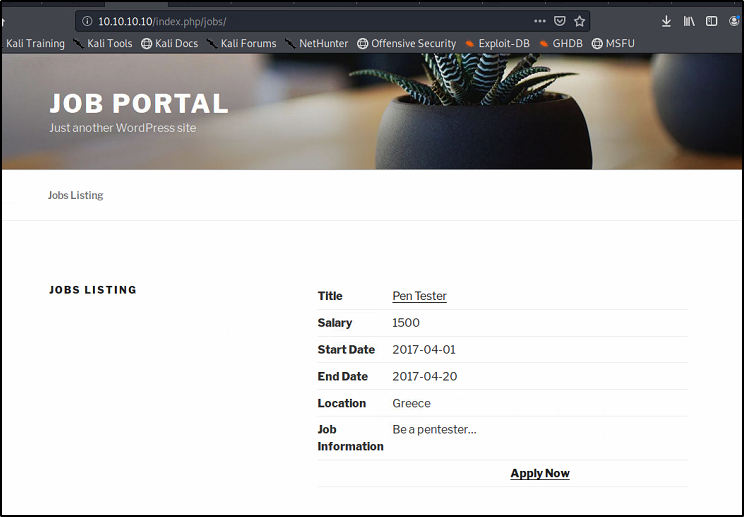Click the text 'Be a pentester...'

pos(434,430)
